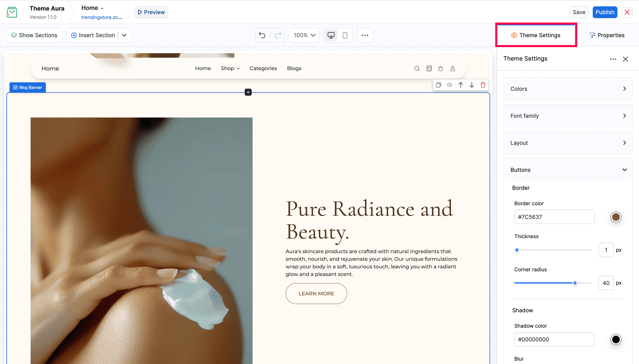The image size is (639, 364).
Task: Click the calculator-like icon in header
Action: point(429,68)
